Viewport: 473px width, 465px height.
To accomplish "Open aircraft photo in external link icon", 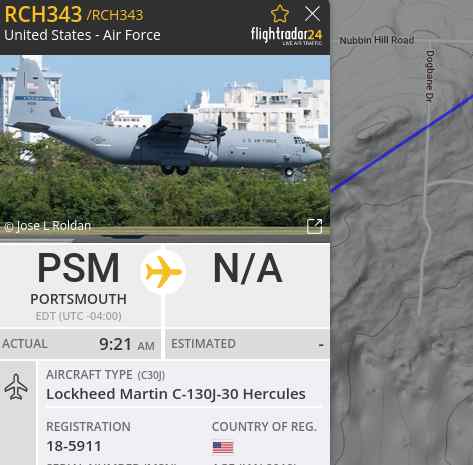I will [314, 226].
